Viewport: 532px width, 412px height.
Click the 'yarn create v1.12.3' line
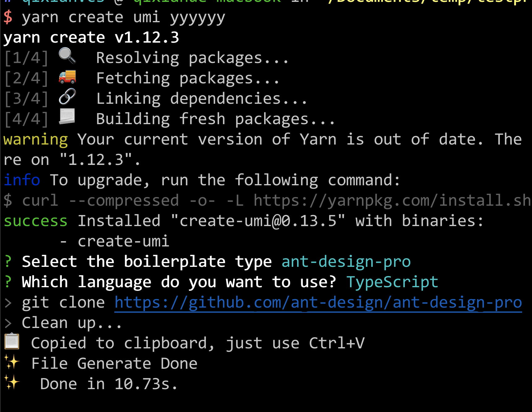click(x=91, y=38)
